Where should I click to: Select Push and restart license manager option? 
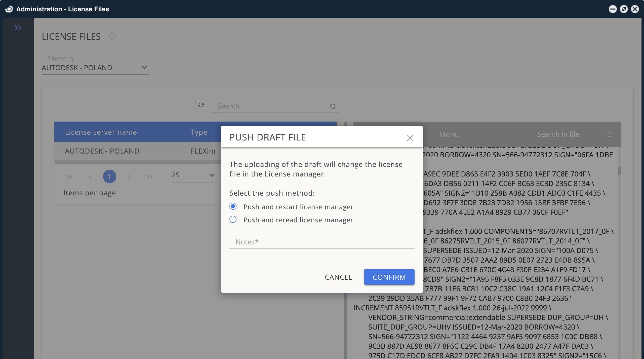click(x=233, y=206)
